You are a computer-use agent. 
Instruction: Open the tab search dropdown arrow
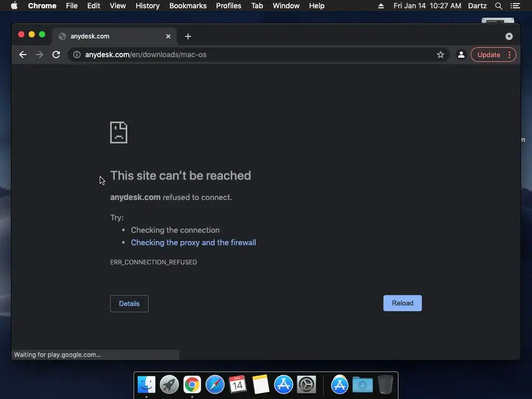509,36
